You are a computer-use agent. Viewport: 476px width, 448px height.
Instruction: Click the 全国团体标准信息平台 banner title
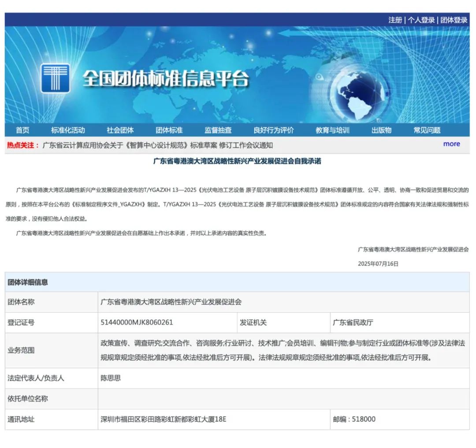[x=165, y=78]
